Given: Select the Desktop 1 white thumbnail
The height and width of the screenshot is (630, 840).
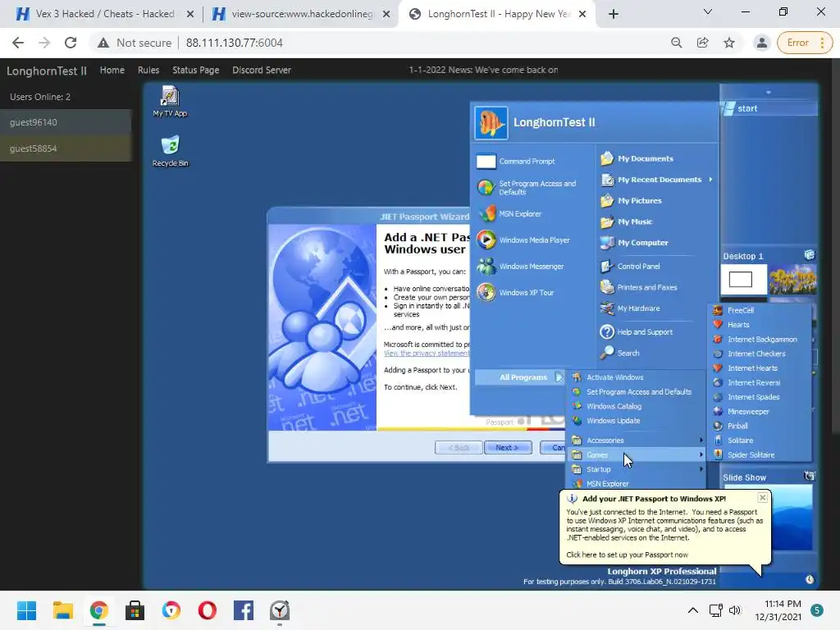Looking at the screenshot, I should click(x=743, y=279).
